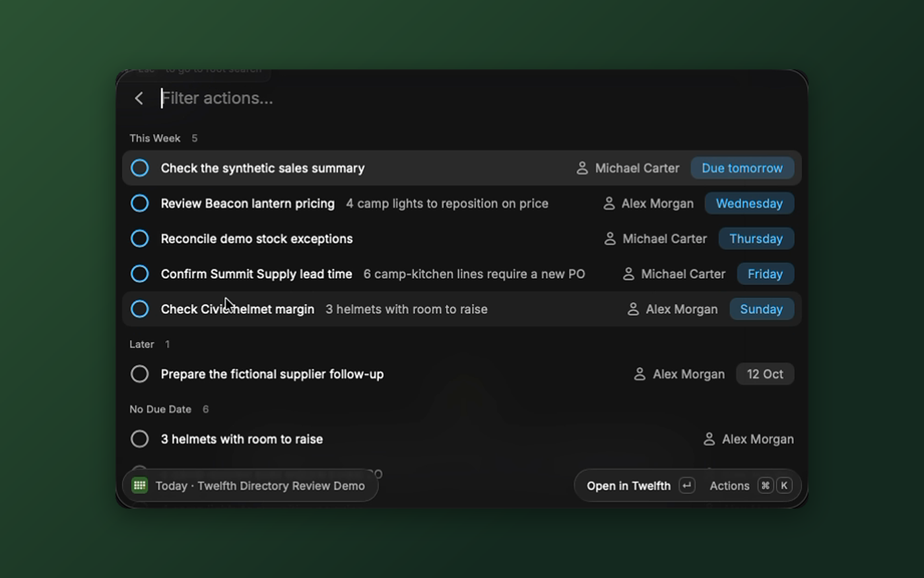Click Michael Carter name on Friday row
Viewport: 924px width, 578px height.
[x=683, y=273]
